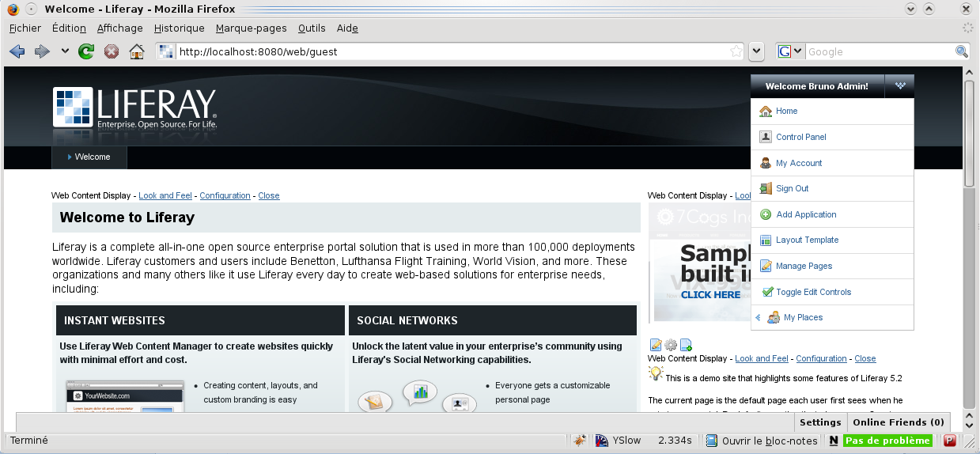This screenshot has height=454, width=980.
Task: Open the lower right portlet Configuration link
Action: point(821,358)
